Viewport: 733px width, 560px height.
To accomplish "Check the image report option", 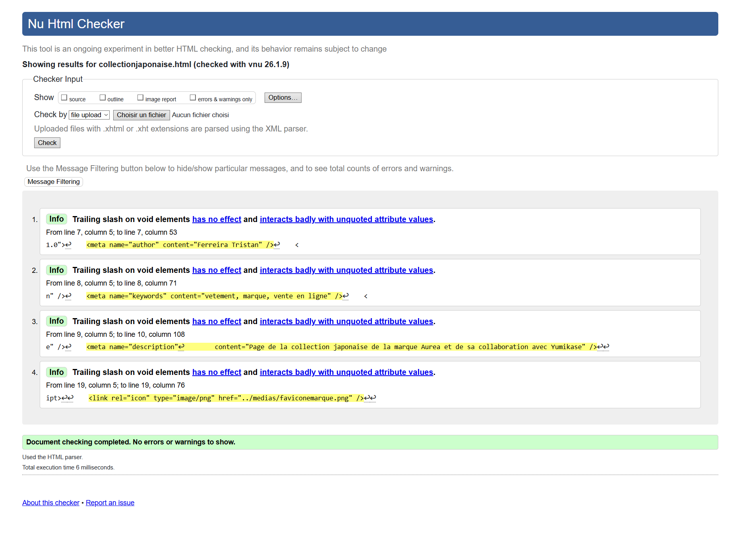I will (x=140, y=98).
